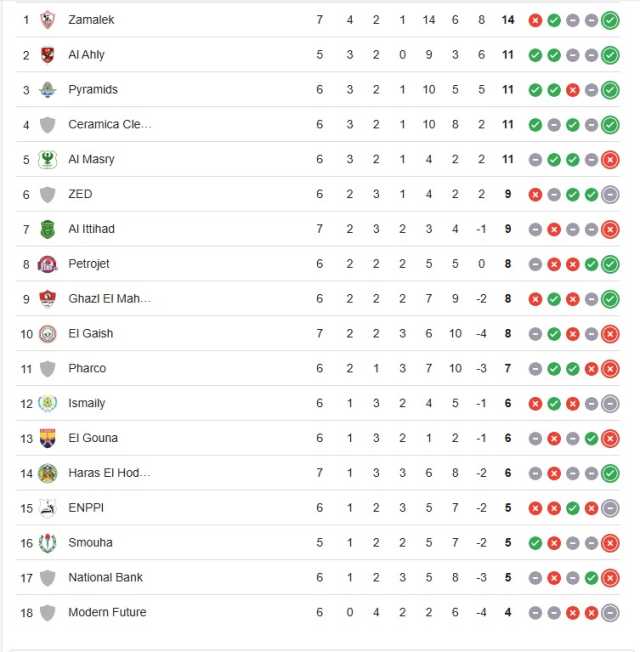Click Pharco's latest loss form icon

tap(610, 369)
